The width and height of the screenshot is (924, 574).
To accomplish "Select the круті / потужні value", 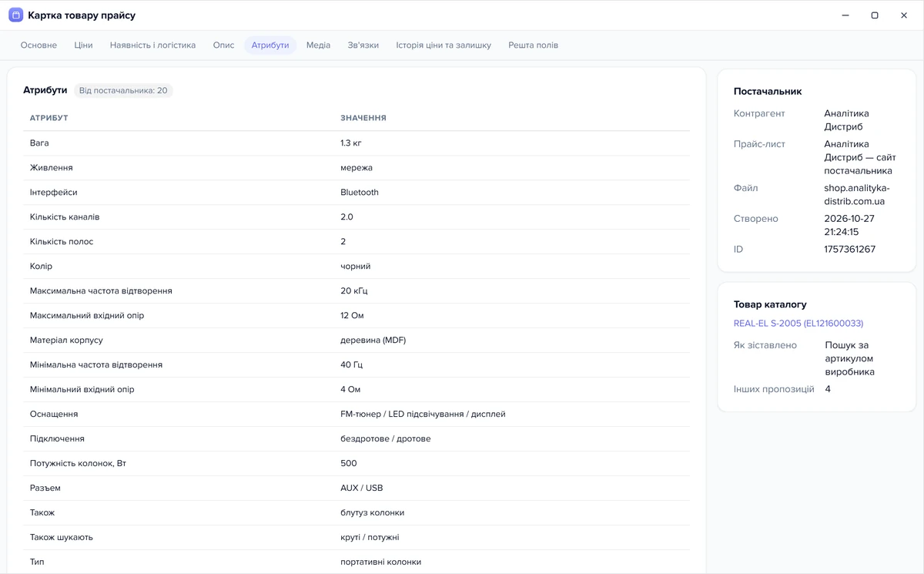I will tap(370, 538).
